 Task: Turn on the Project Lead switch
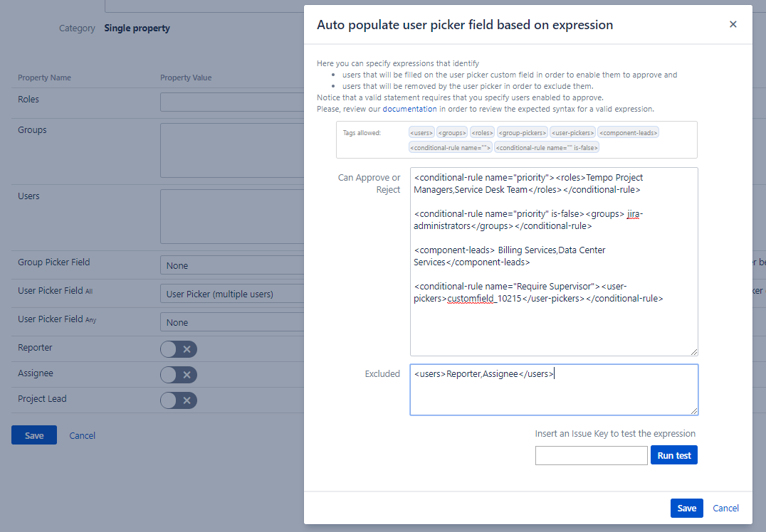tap(178, 400)
